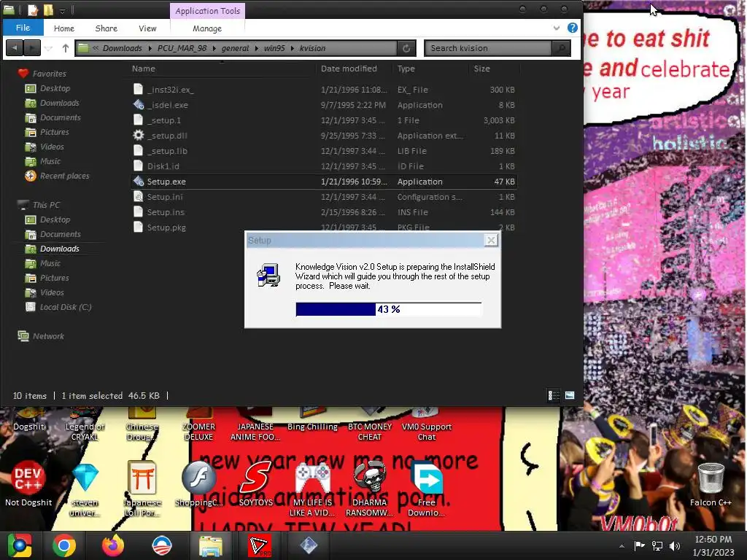Open Documents under This PC
Screen dimensions: 747x560
click(60, 234)
